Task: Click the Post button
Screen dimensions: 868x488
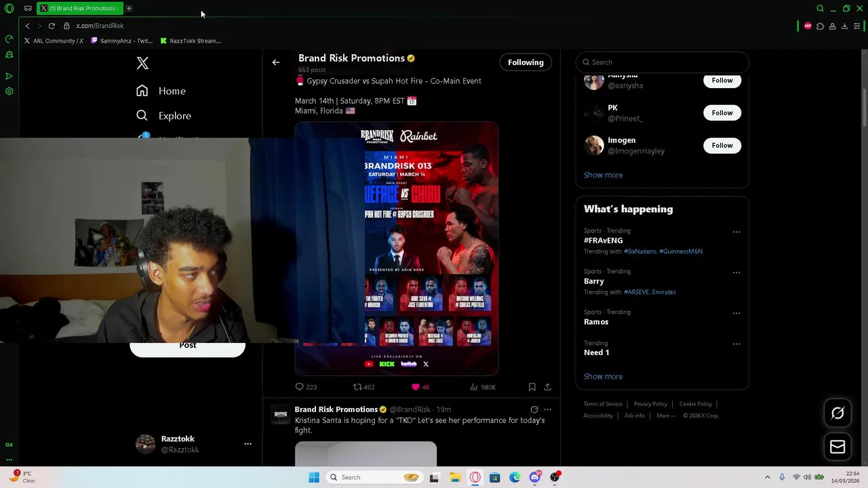Action: [x=188, y=347]
